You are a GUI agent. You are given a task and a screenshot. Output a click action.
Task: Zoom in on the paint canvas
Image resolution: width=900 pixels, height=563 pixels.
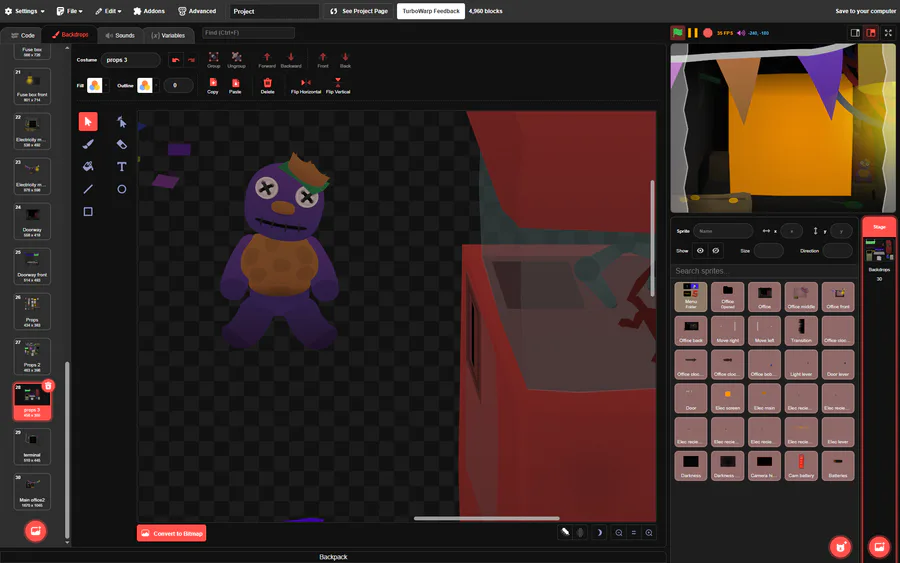point(649,533)
